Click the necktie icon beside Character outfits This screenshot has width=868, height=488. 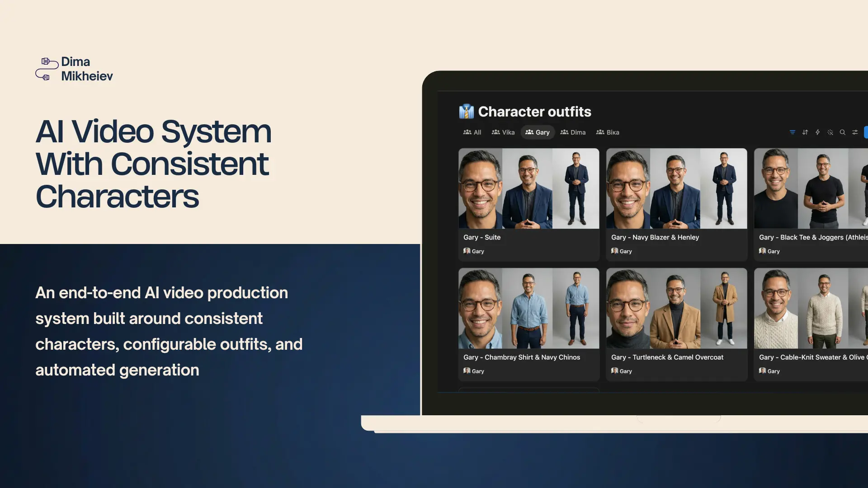pos(467,111)
